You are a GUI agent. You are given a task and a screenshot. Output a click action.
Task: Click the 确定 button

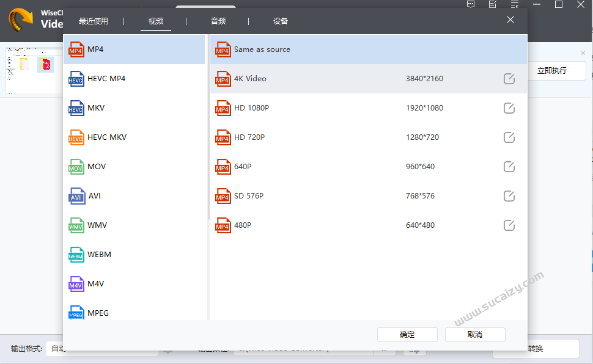407,335
